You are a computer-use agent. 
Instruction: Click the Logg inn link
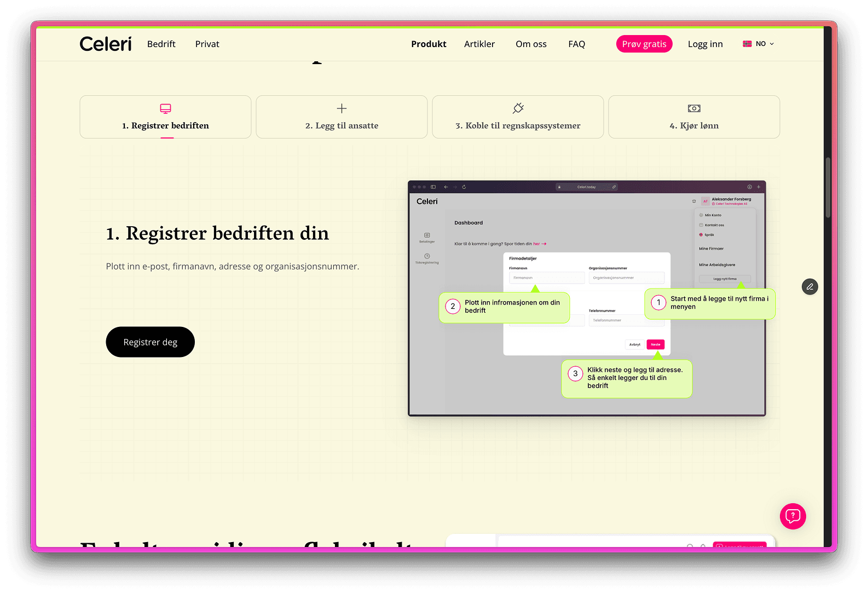[705, 44]
